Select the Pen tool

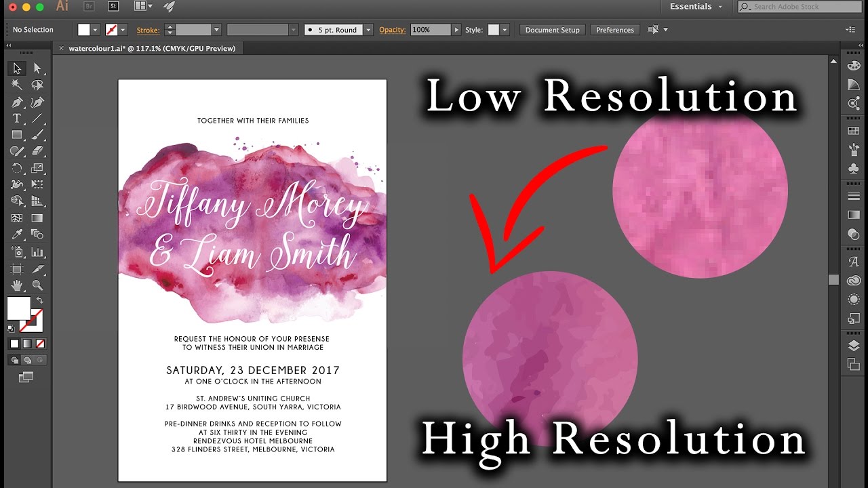pos(17,102)
